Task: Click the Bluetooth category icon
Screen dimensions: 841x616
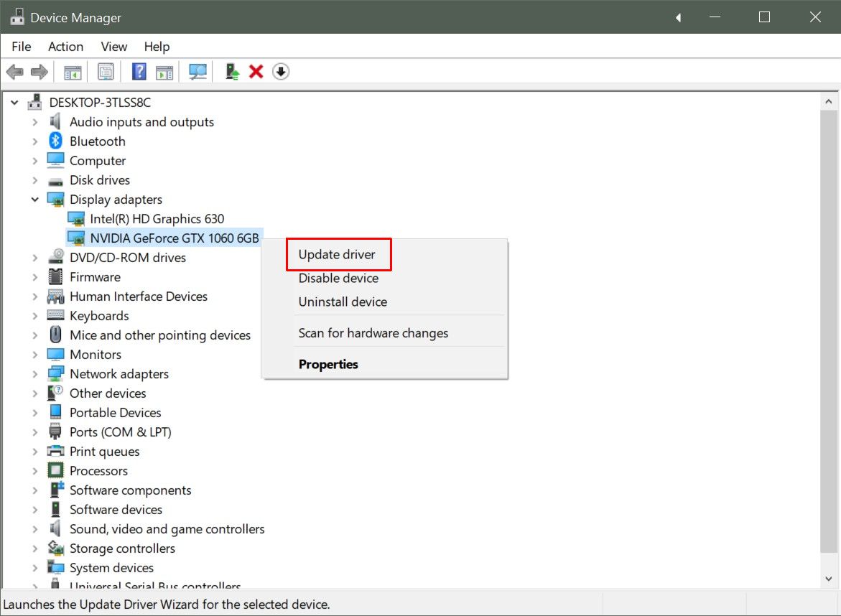Action: 55,141
